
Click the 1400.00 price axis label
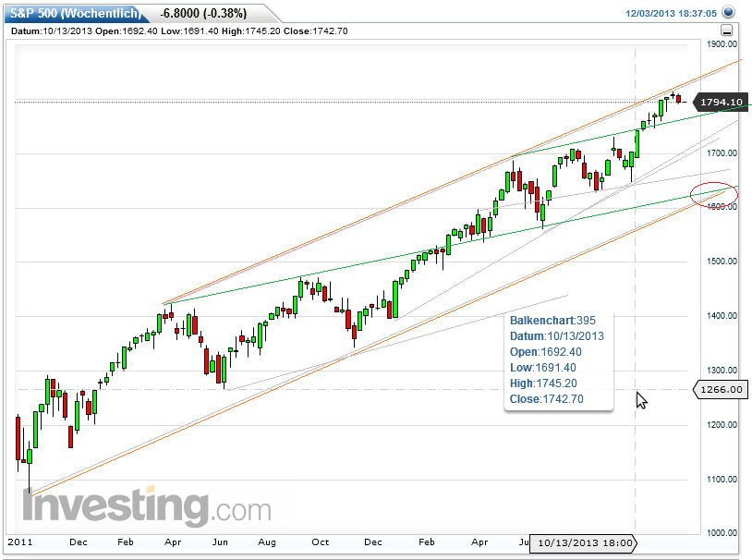tap(722, 316)
